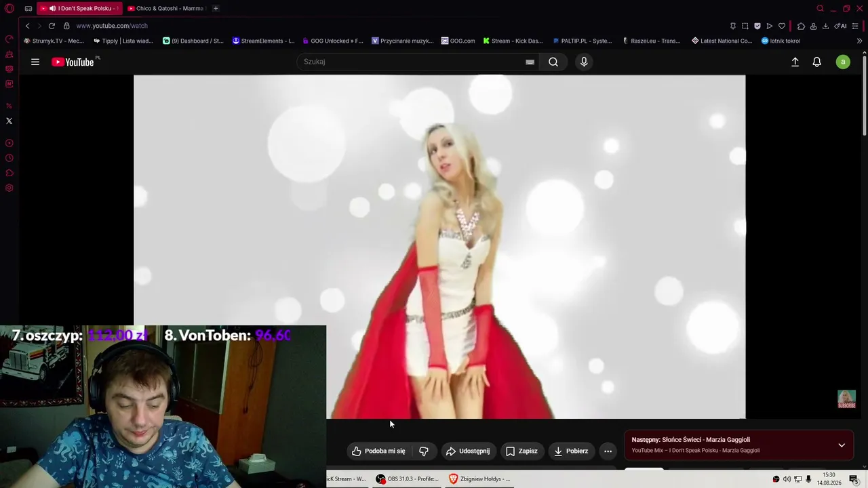Click the page vertical scrollbar
The image size is (868, 488).
tap(864, 95)
